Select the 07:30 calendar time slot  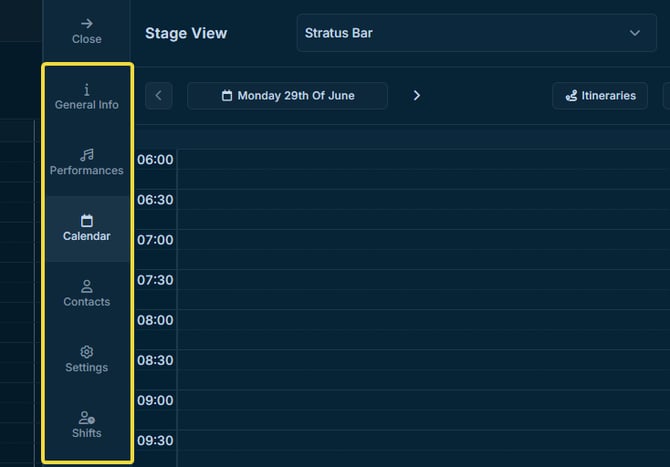(420, 289)
